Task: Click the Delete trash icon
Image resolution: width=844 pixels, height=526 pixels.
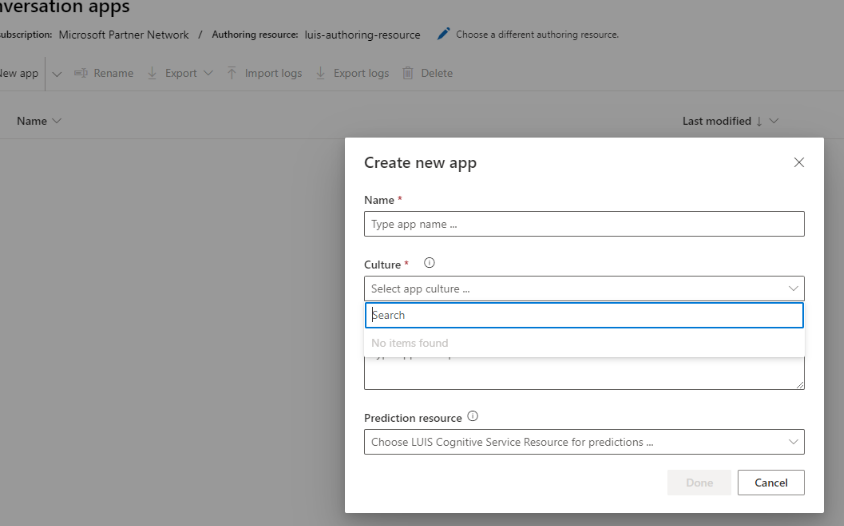Action: pyautogui.click(x=408, y=73)
